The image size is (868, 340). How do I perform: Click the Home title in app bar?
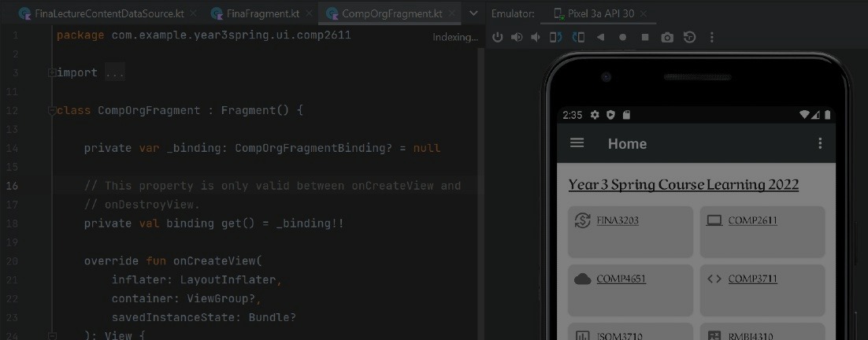tap(627, 144)
